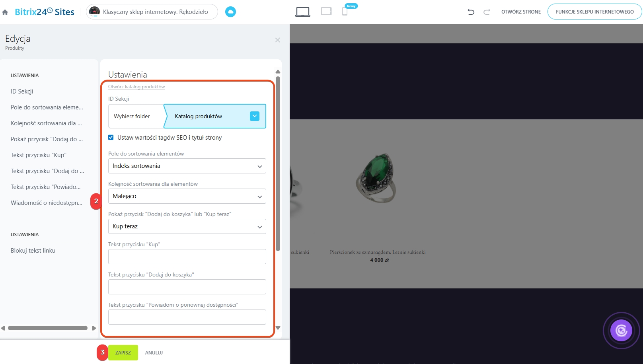Screen dimensions: 643x364
Task: Open Bitrix24 Sites logo link
Action: 45,12
